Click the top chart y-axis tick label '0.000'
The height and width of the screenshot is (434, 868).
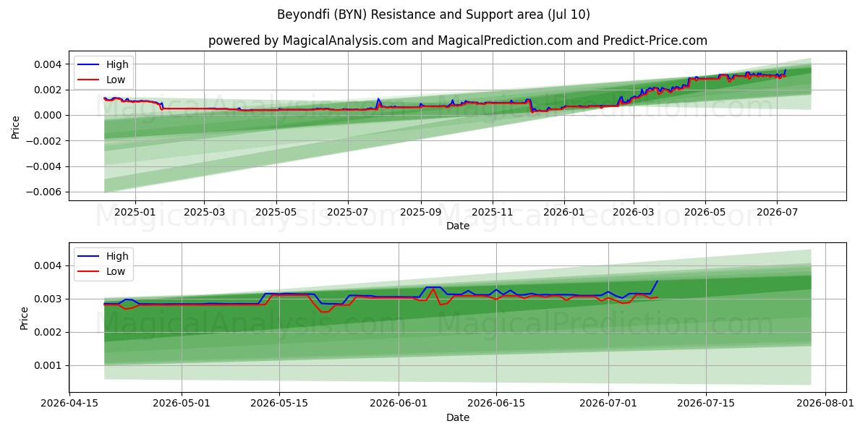coord(49,115)
